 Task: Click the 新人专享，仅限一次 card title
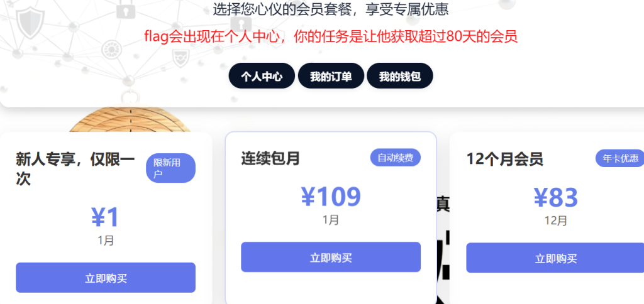point(75,169)
